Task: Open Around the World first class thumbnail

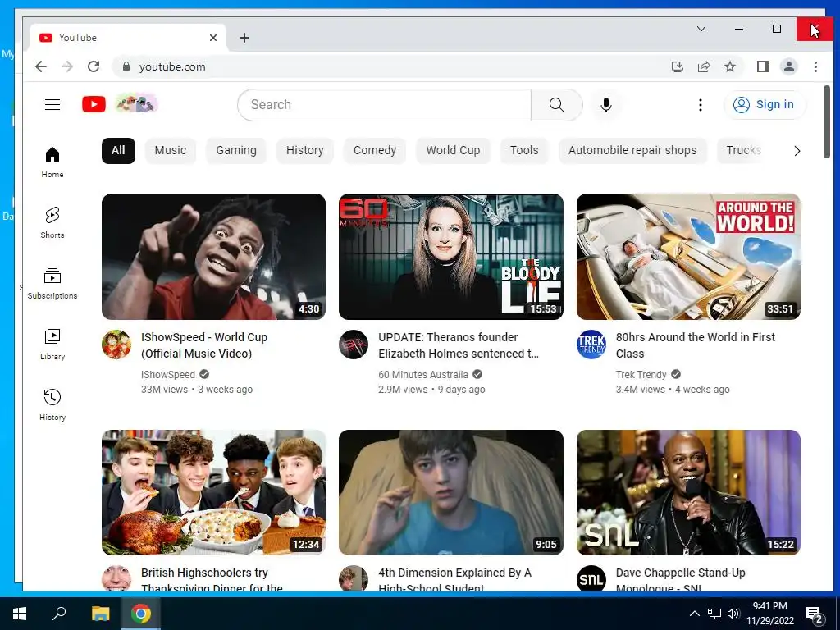Action: [x=688, y=257]
